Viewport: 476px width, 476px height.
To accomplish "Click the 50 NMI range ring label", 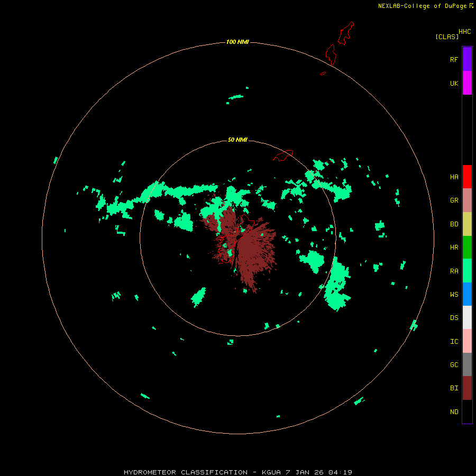I will click(x=237, y=140).
